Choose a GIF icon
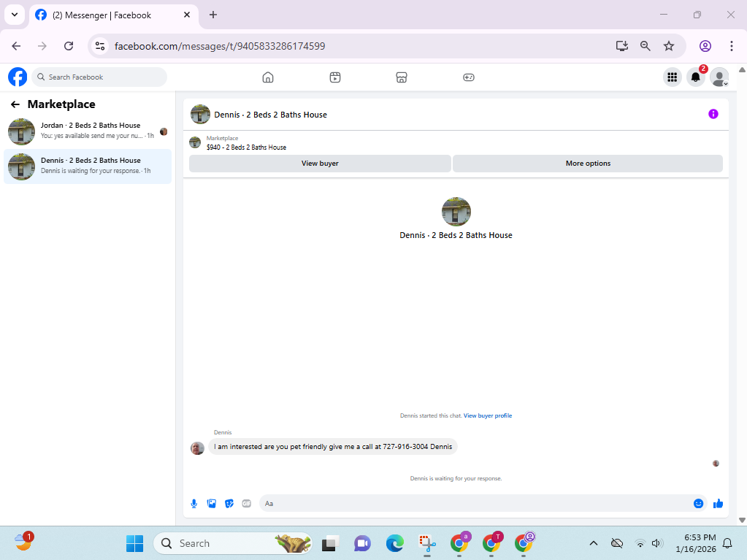Image resolution: width=747 pixels, height=560 pixels. [246, 503]
